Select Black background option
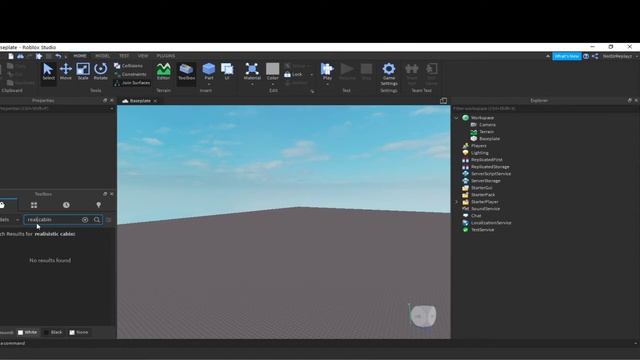The image size is (640, 360). [53, 332]
